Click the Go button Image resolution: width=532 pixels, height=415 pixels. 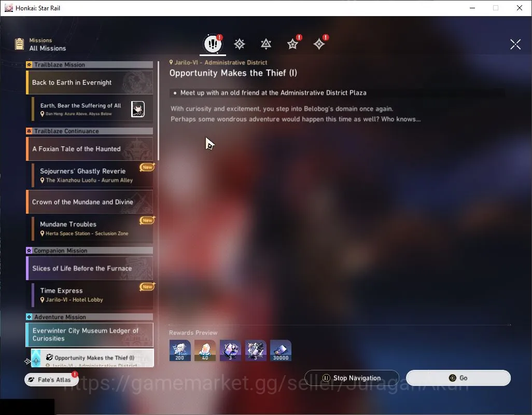458,378
